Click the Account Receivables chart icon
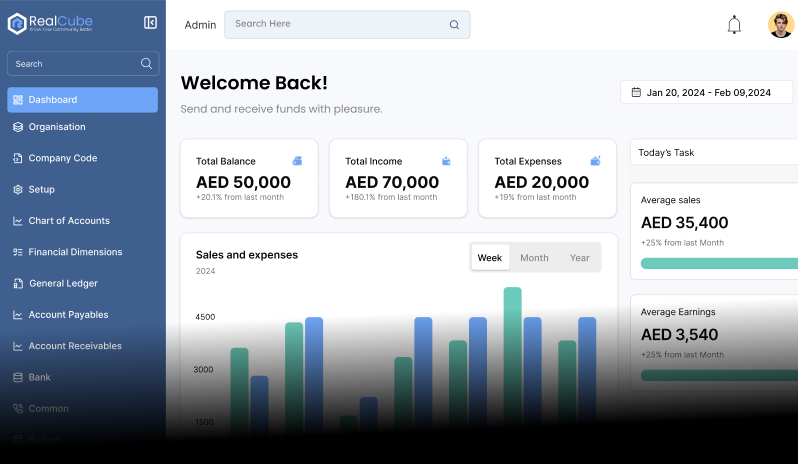The height and width of the screenshot is (464, 798). 18,346
